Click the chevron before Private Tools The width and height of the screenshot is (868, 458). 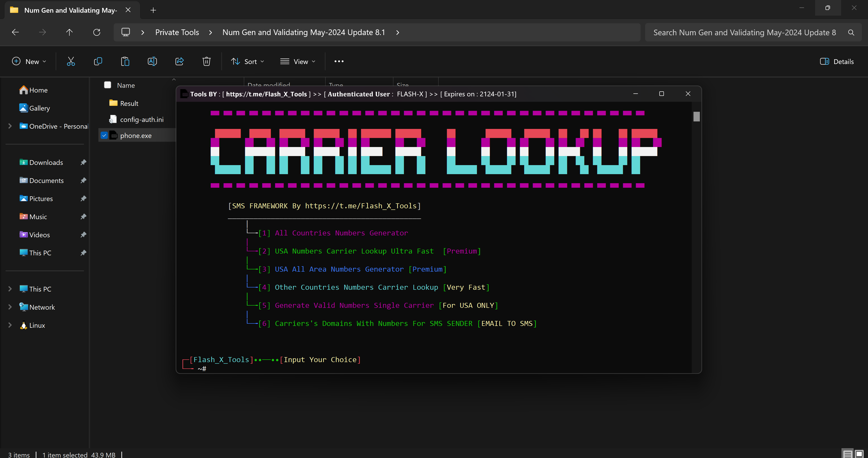point(143,32)
